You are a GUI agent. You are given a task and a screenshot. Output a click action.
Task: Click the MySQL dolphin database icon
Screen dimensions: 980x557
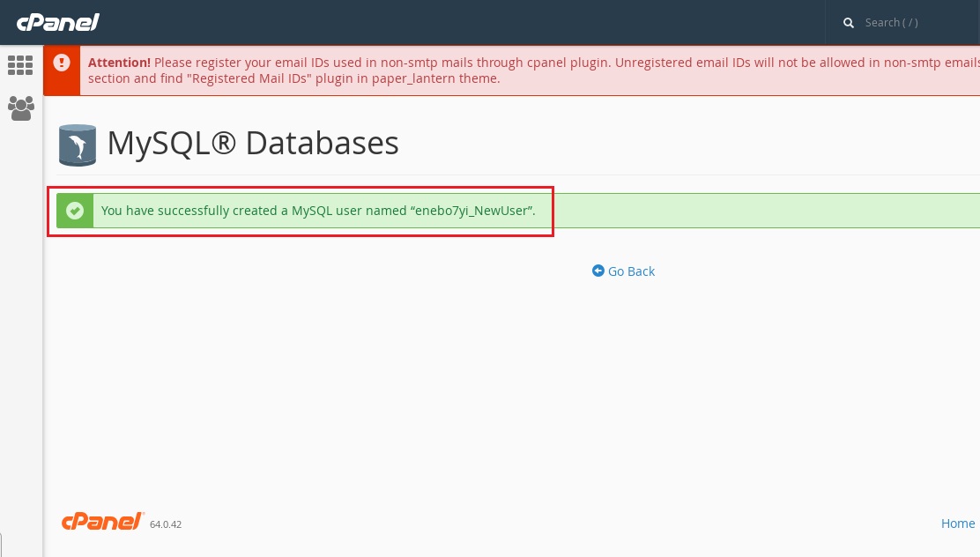pos(78,145)
